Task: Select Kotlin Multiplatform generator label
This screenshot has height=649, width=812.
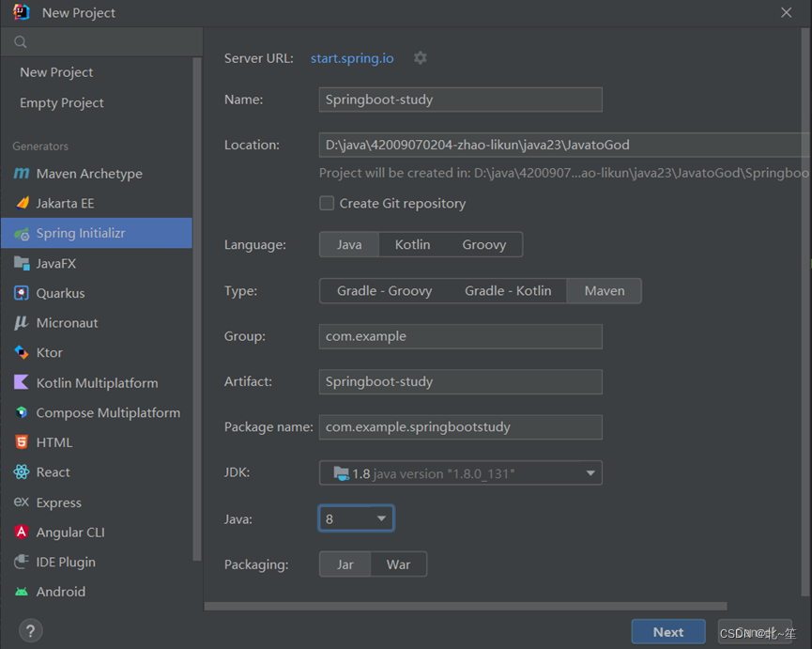Action: [x=98, y=383]
